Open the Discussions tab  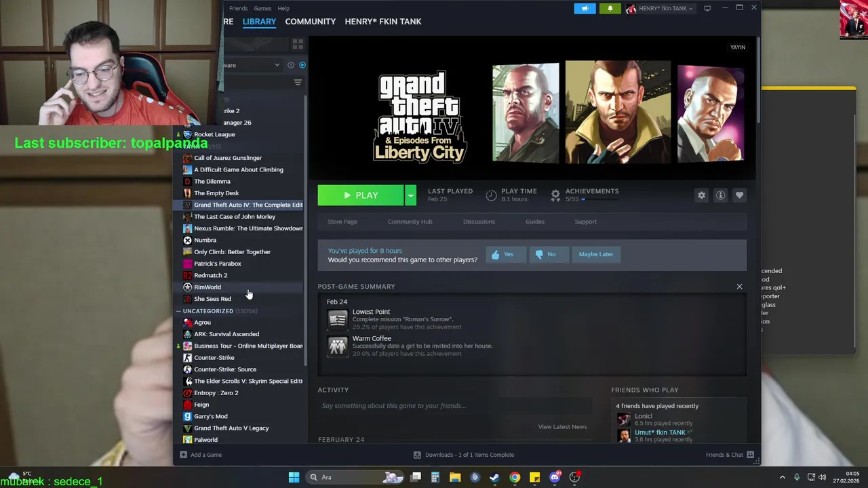pos(479,222)
